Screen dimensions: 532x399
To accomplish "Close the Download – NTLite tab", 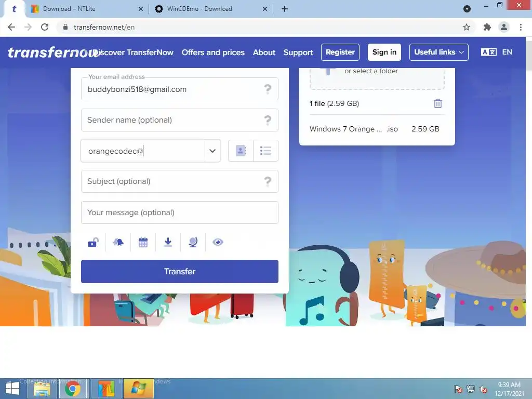I will pyautogui.click(x=141, y=9).
